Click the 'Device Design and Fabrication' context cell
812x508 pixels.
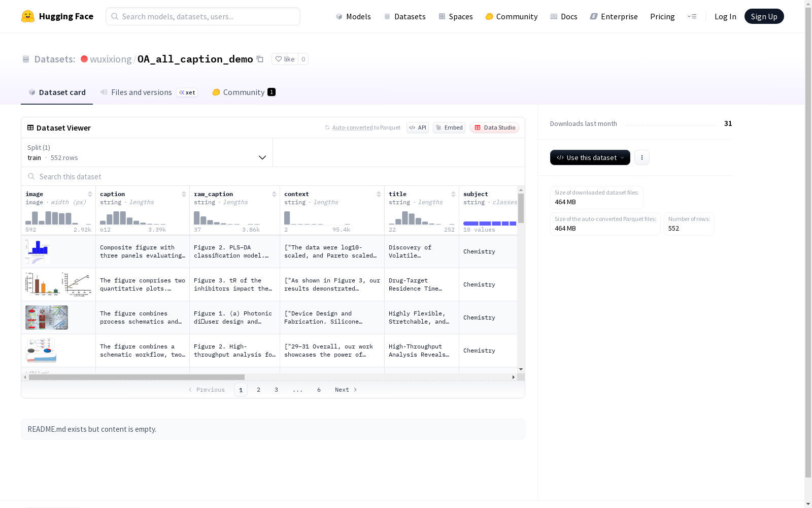(x=332, y=317)
